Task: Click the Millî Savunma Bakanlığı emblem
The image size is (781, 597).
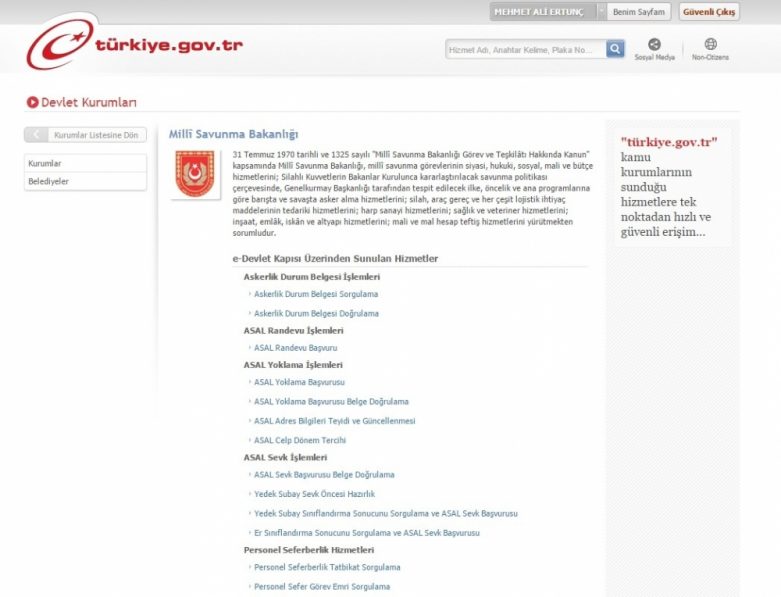Action: (195, 174)
